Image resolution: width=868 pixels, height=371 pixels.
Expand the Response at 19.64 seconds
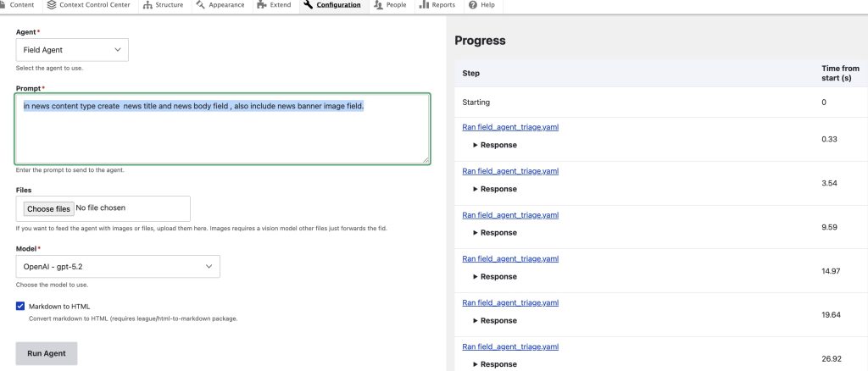tap(494, 320)
